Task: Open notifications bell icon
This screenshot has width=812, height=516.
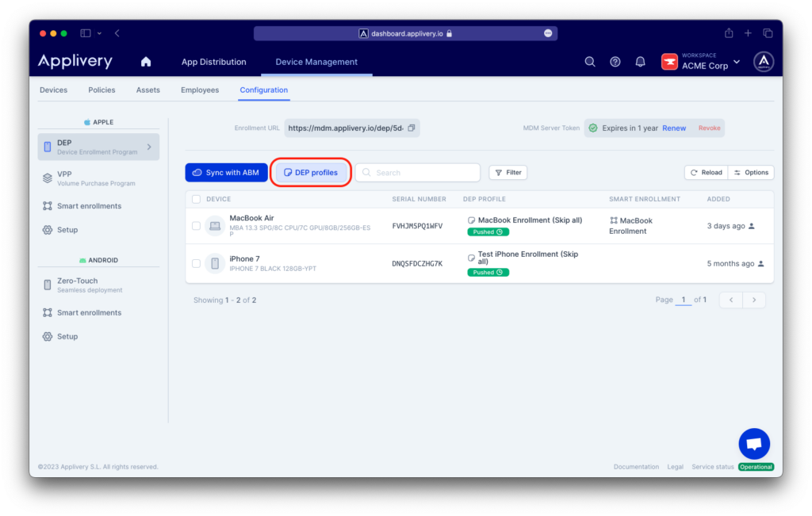Action: coord(640,62)
